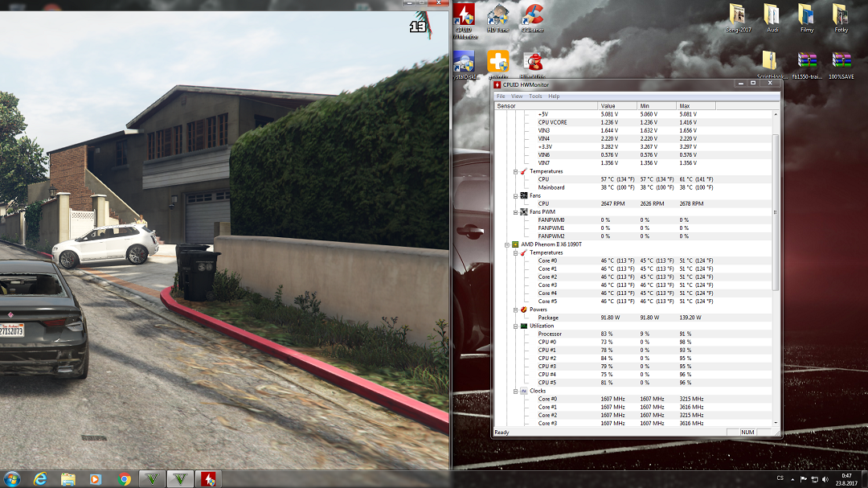
Task: Click the AMD Phenom II X6 1090T chip icon
Action: (x=515, y=244)
